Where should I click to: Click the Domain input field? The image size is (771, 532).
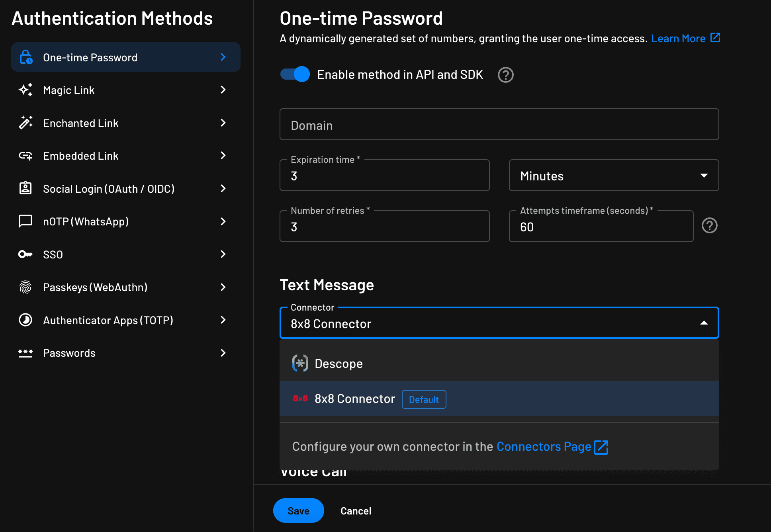coord(499,124)
